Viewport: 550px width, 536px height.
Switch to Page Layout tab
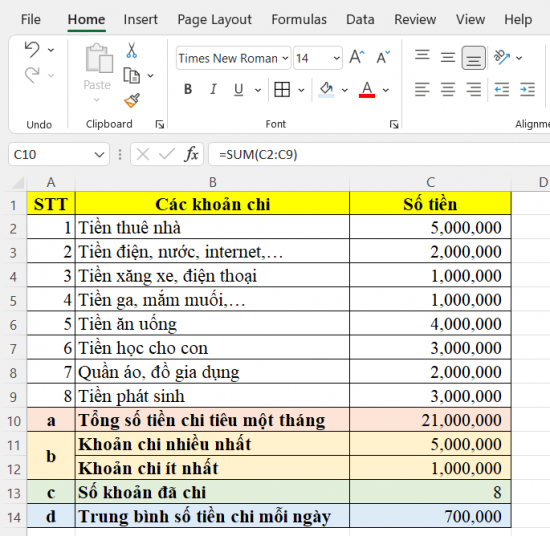pyautogui.click(x=214, y=19)
